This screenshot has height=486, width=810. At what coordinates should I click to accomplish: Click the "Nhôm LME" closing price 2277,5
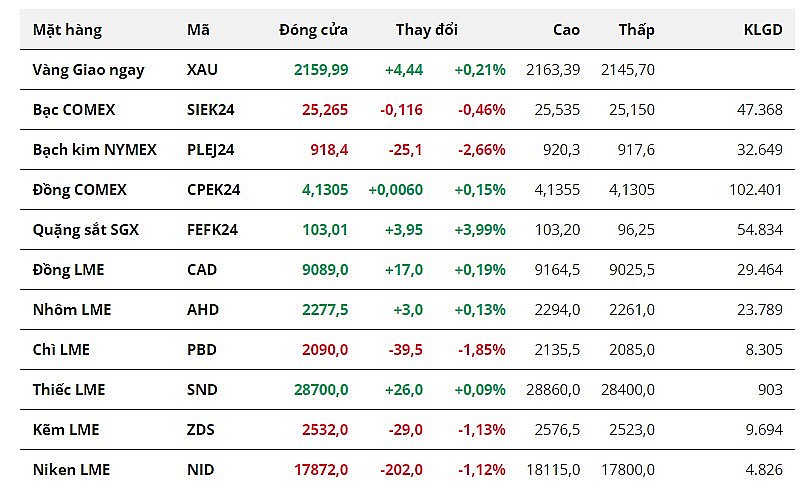pyautogui.click(x=325, y=310)
